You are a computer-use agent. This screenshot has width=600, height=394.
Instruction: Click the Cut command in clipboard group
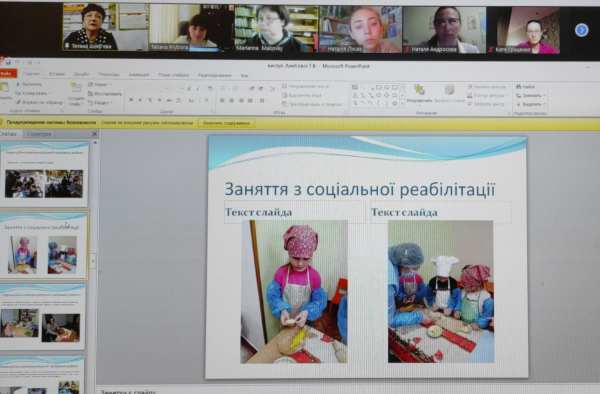click(x=29, y=84)
